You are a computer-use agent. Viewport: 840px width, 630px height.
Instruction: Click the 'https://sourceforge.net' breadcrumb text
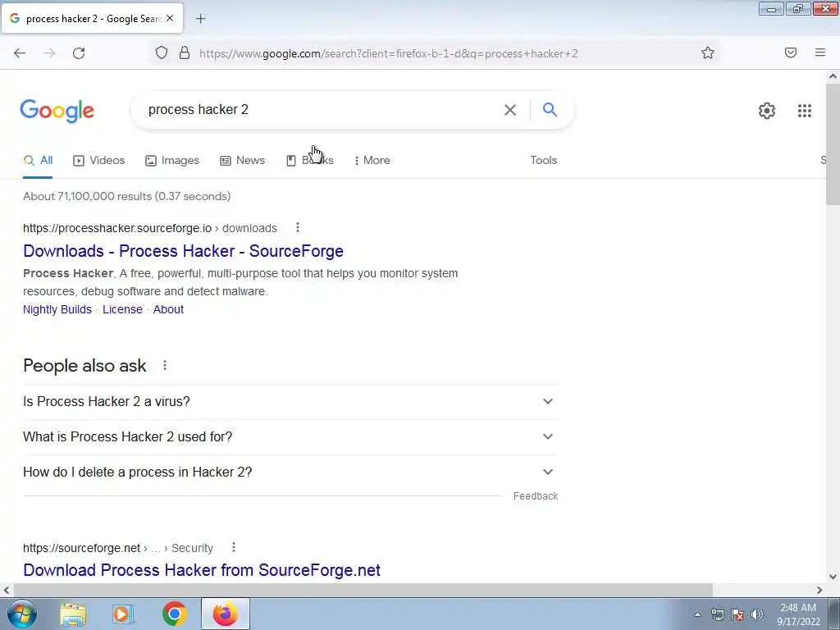[x=82, y=548]
